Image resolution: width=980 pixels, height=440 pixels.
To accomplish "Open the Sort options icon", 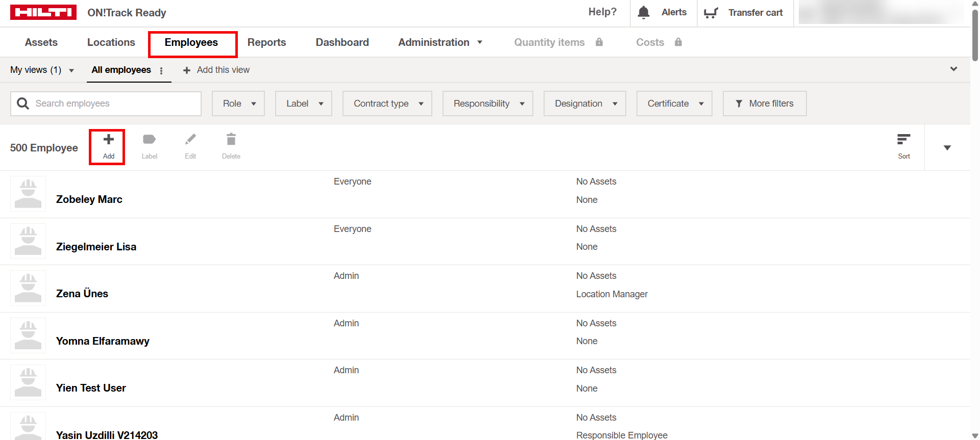I will pos(903,140).
